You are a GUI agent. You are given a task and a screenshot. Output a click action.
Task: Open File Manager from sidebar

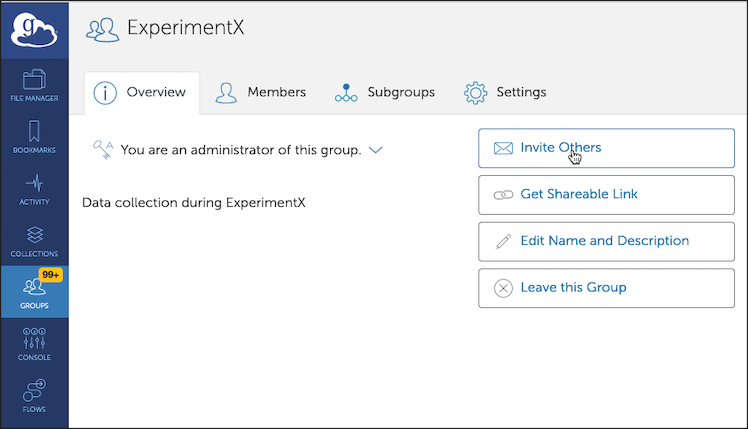click(x=34, y=85)
